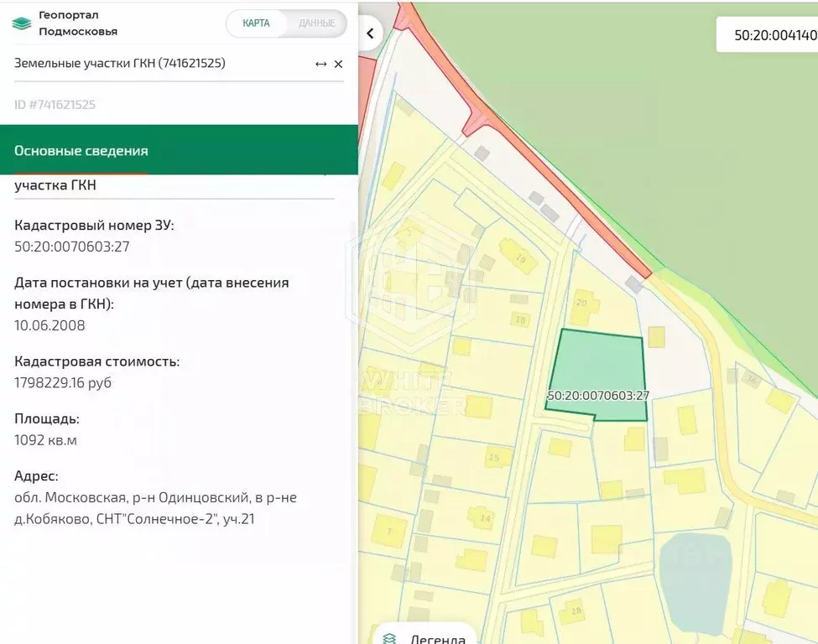Click the X icon beside the parcel ID
Viewport: 818px width, 644px height.
tap(338, 63)
